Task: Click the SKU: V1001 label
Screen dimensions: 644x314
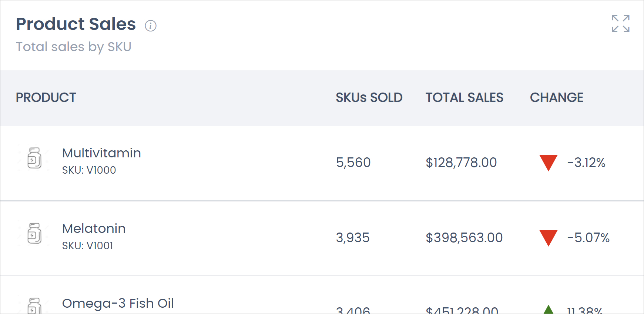Action: pyautogui.click(x=87, y=245)
